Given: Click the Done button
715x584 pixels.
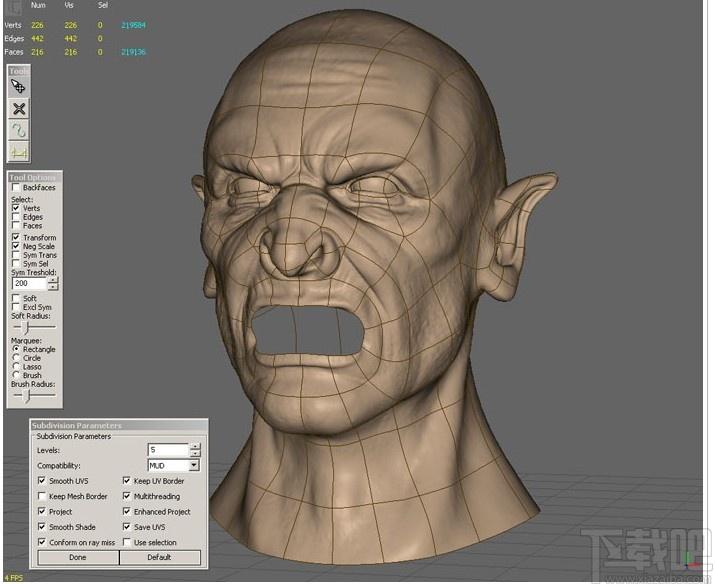Looking at the screenshot, I should [78, 558].
